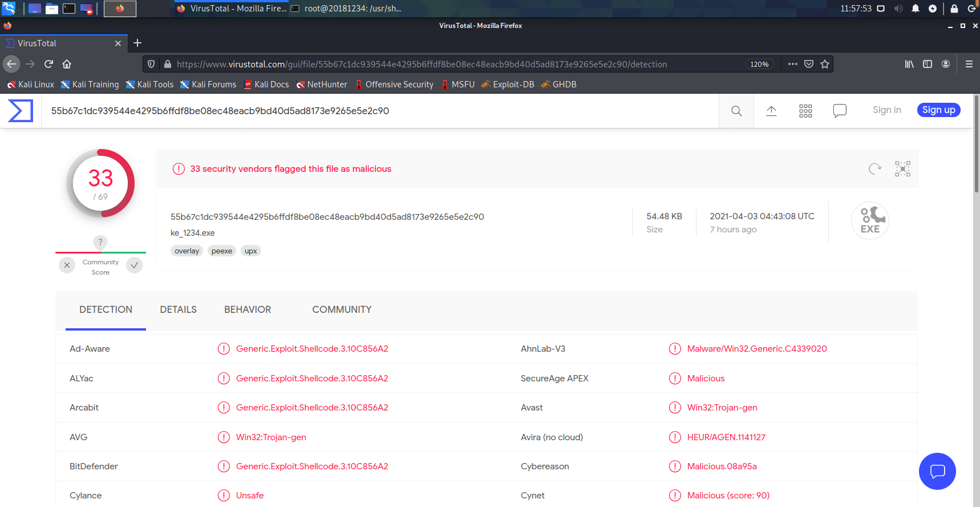This screenshot has height=507, width=980.
Task: Reload the current VirusTotal page
Action: pos(49,64)
